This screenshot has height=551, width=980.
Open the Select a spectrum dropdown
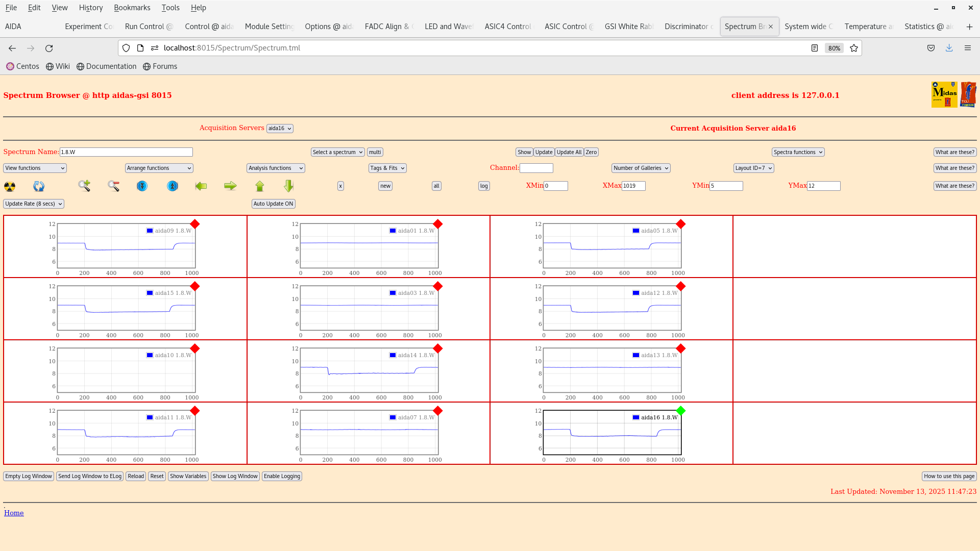pyautogui.click(x=337, y=152)
